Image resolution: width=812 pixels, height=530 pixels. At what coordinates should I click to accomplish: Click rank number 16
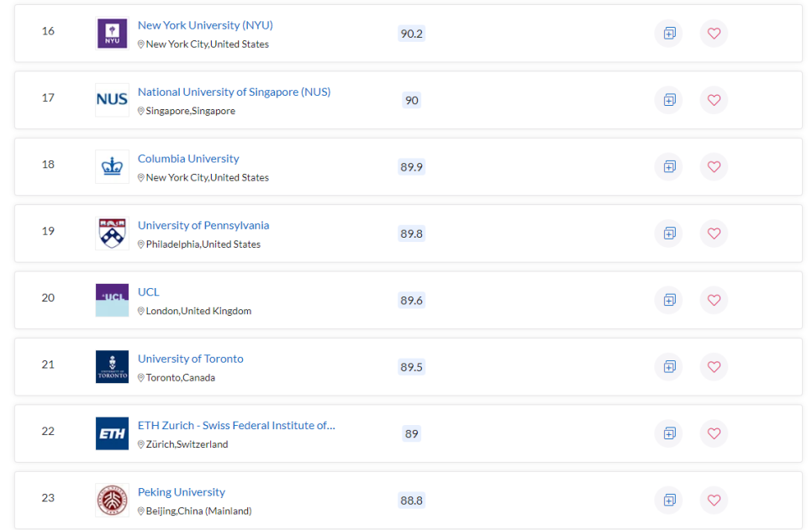[48, 31]
